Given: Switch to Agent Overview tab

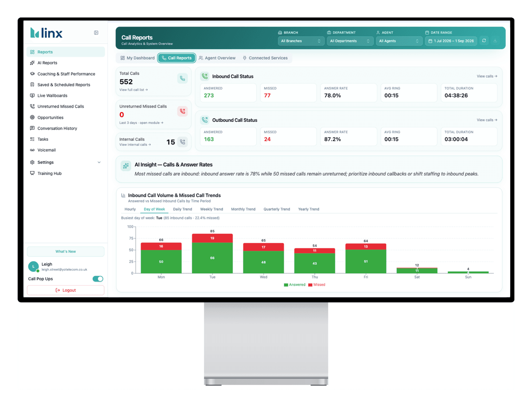Looking at the screenshot, I should 217,58.
